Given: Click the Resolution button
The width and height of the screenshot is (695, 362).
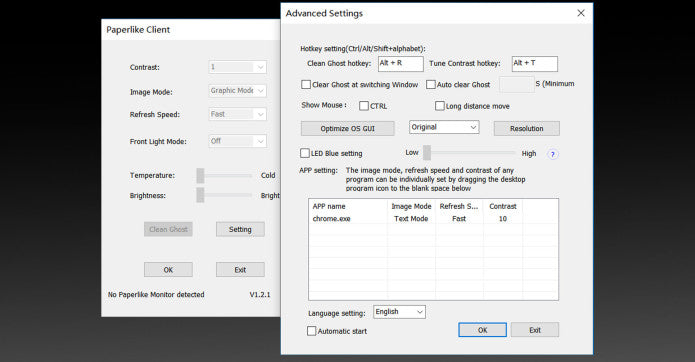Looking at the screenshot, I should coord(527,128).
